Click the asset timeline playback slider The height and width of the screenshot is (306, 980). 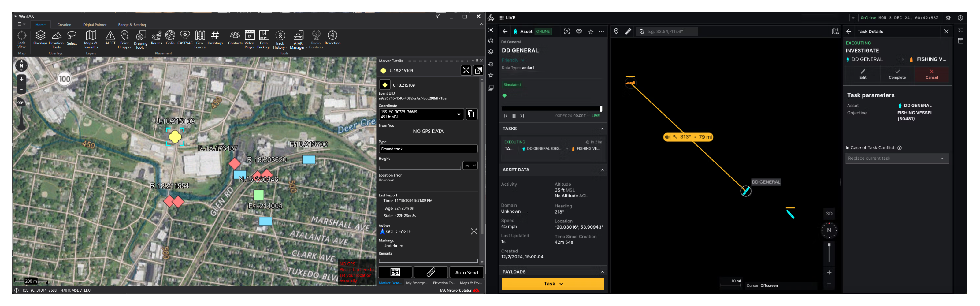[x=551, y=109]
